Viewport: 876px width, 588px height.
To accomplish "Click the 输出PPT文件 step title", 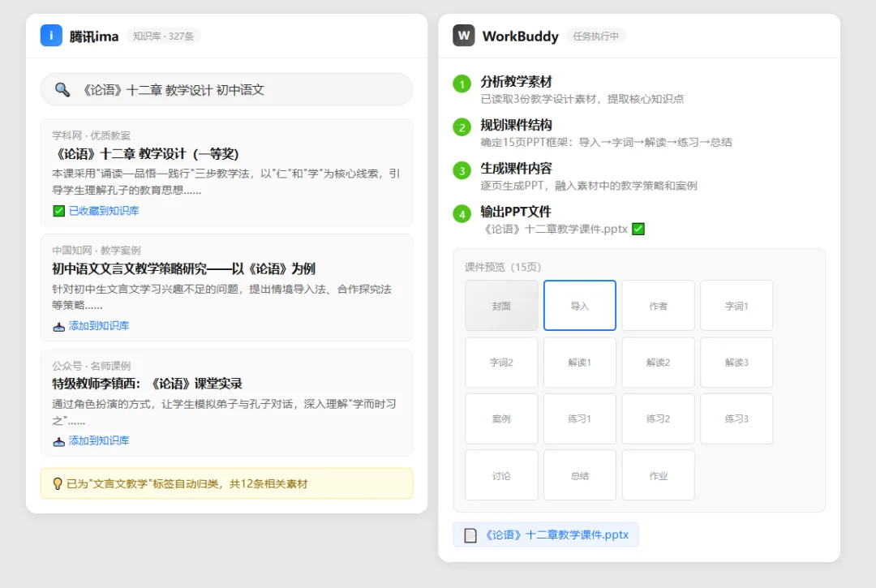I will pos(516,212).
